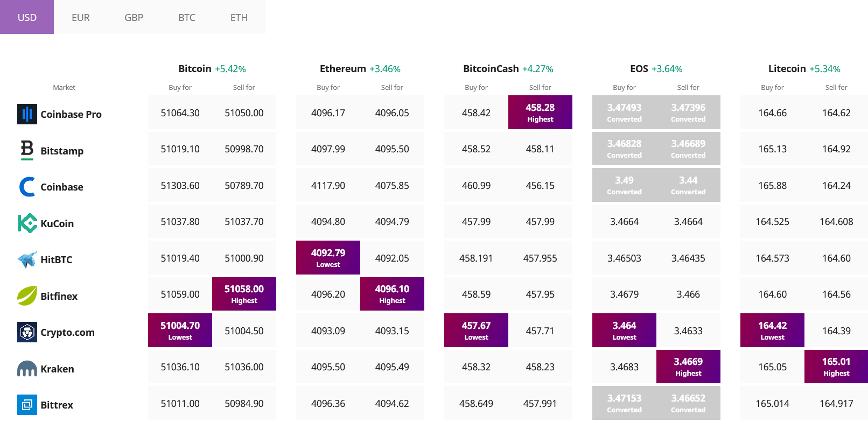868x422 pixels.
Task: Open the Coinbase Pro market name
Action: [71, 114]
